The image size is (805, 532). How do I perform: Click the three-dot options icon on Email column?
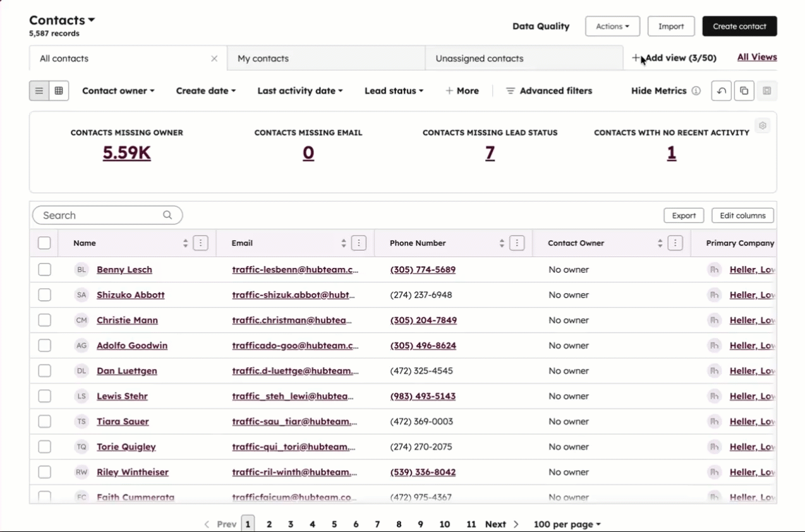click(358, 243)
